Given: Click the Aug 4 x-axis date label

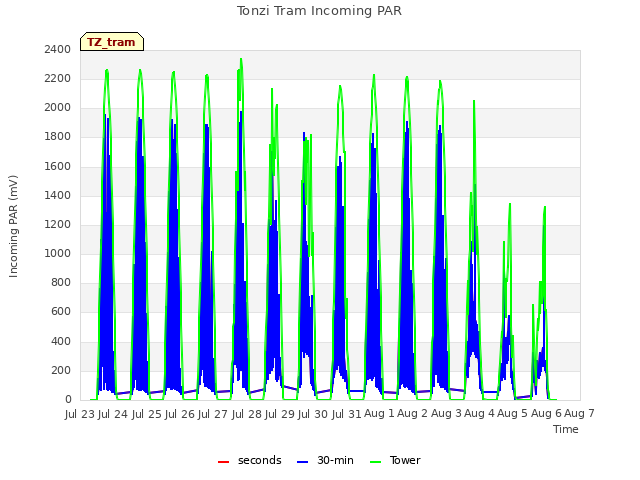Looking at the screenshot, I should point(479,414).
